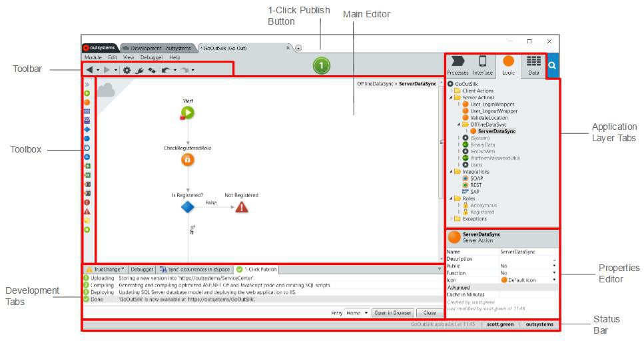Click the green 1-Click Publish button
Viewport: 644px width, 341px height.
(321, 65)
